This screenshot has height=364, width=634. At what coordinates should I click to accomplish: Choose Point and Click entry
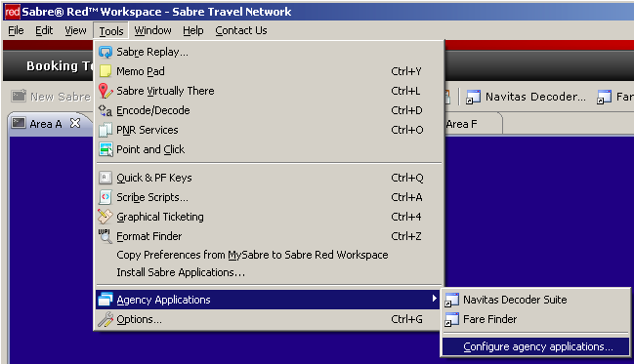[269, 149]
